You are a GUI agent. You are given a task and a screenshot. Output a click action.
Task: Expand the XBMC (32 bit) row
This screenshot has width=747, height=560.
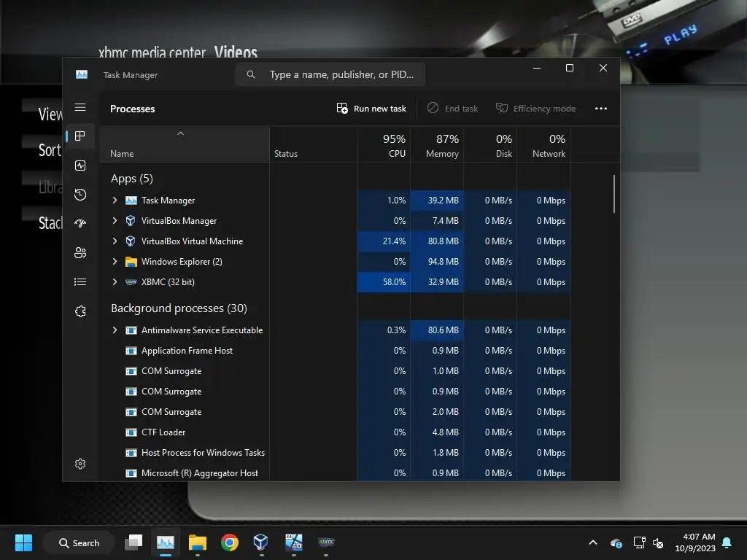pyautogui.click(x=115, y=282)
